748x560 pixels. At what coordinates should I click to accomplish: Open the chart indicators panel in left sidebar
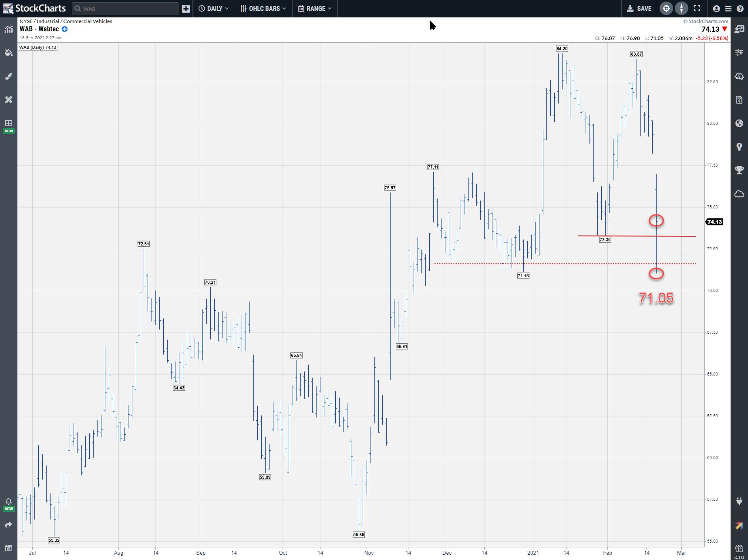click(x=8, y=29)
